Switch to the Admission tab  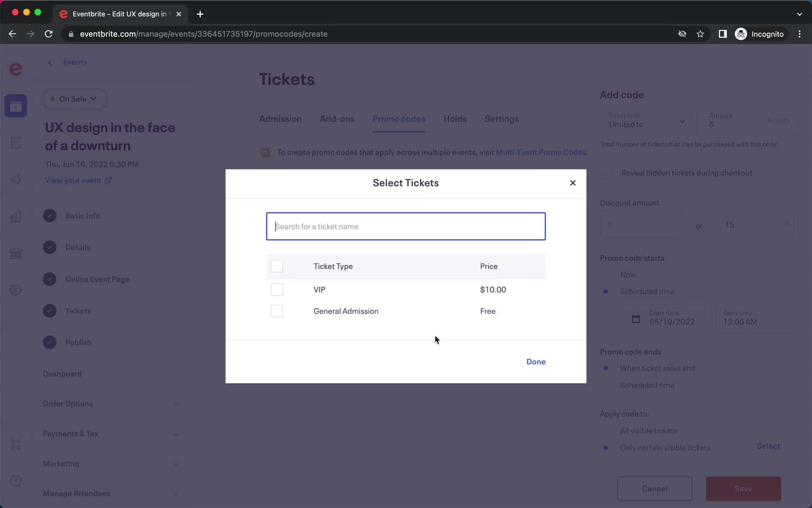point(280,118)
